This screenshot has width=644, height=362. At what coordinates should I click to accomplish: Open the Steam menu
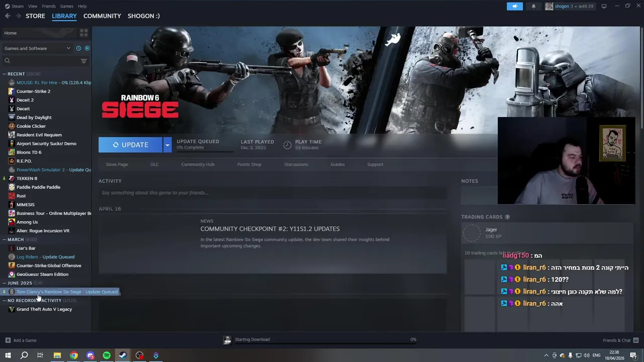[14, 6]
